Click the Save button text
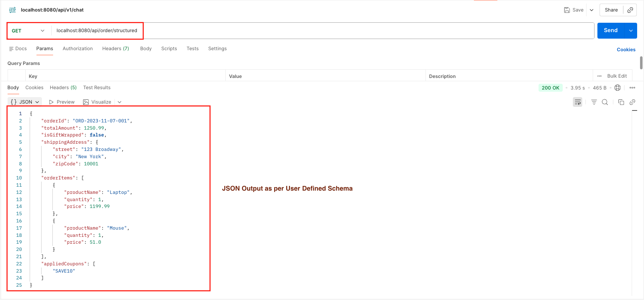 click(x=578, y=10)
